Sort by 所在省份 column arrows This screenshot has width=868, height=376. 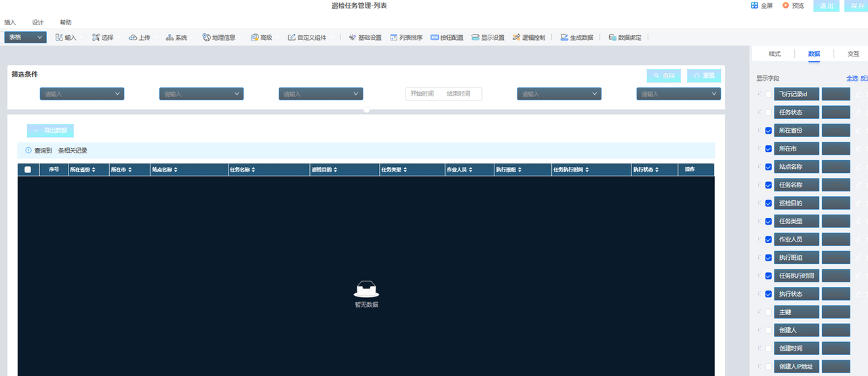point(94,170)
